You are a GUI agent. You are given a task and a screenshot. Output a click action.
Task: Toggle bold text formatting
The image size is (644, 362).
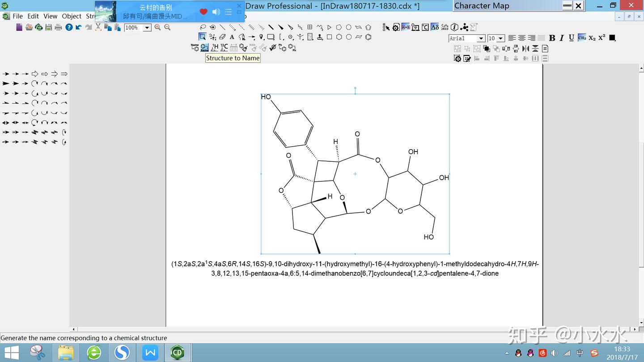tap(552, 38)
